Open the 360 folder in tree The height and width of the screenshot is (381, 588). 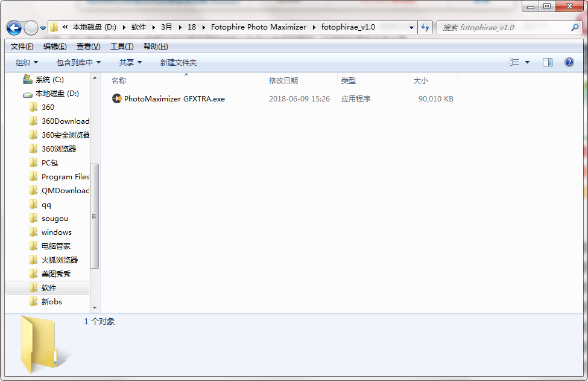(48, 107)
